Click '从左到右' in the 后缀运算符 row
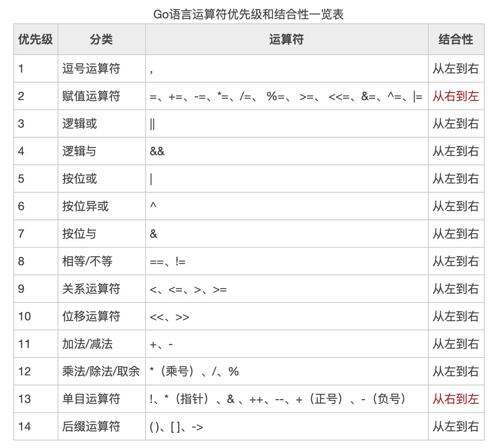The height and width of the screenshot is (448, 493). click(x=456, y=426)
